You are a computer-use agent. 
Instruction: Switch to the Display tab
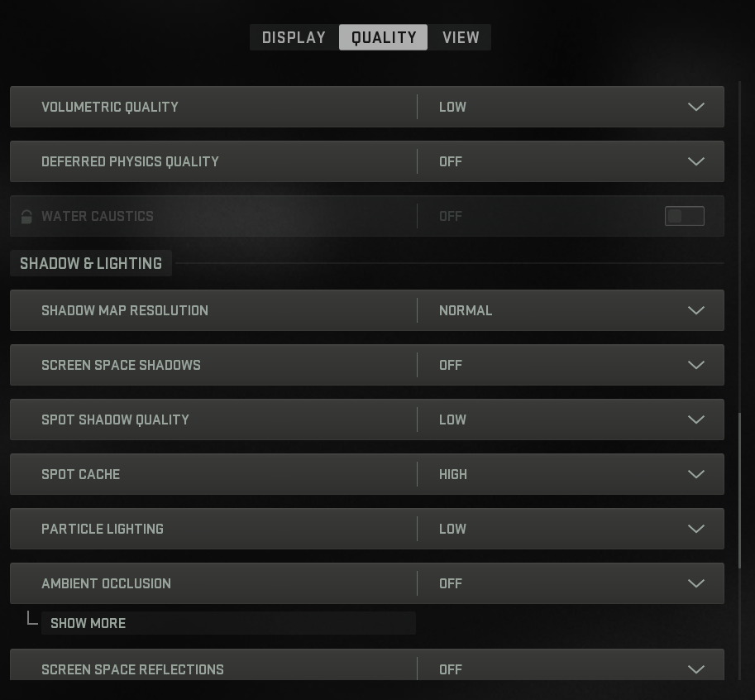click(x=294, y=37)
